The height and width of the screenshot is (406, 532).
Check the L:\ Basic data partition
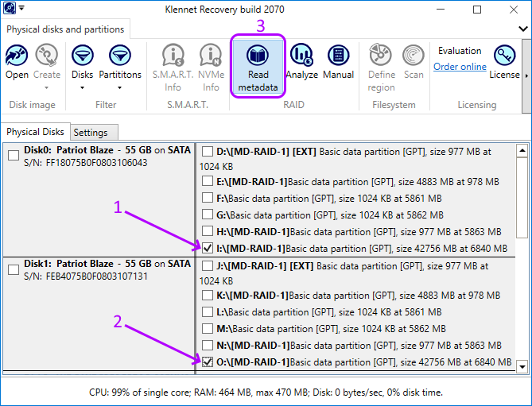click(208, 311)
